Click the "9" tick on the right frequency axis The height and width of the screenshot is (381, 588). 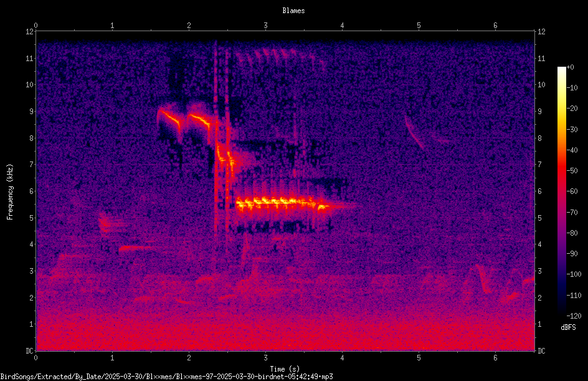click(x=539, y=112)
